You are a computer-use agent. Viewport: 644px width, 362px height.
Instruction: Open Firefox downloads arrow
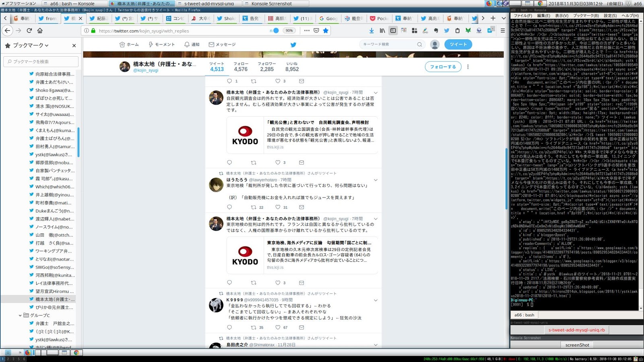point(372,31)
